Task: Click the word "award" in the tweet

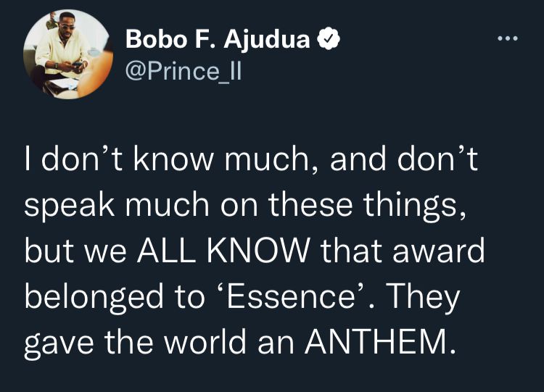Action: [439, 251]
